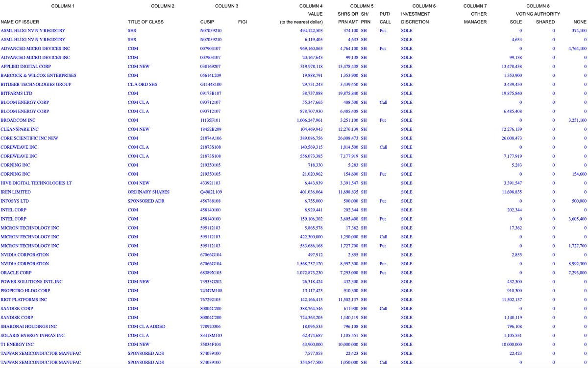This screenshot has height=368, width=588.
Task: Select the SHARED voting column header
Action: [x=545, y=22]
